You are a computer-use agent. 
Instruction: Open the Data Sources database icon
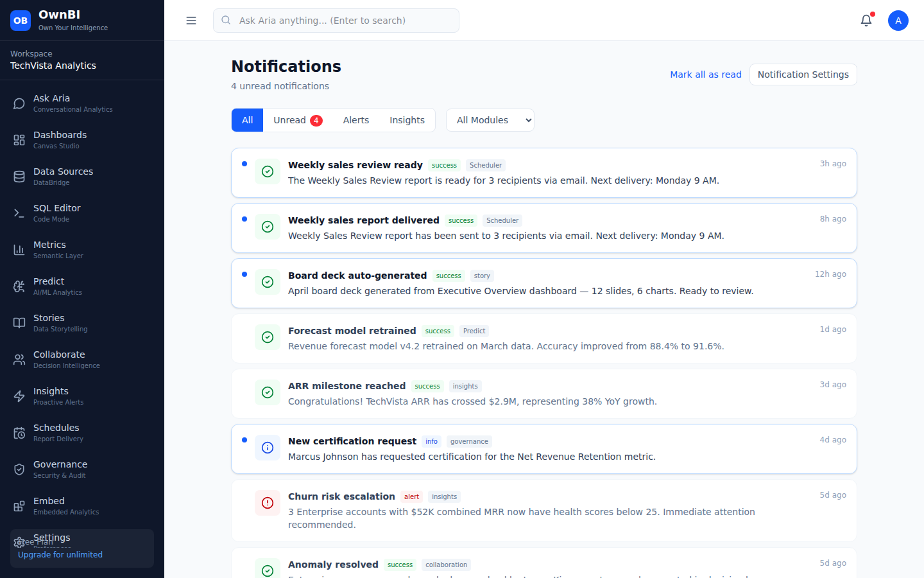pos(19,177)
